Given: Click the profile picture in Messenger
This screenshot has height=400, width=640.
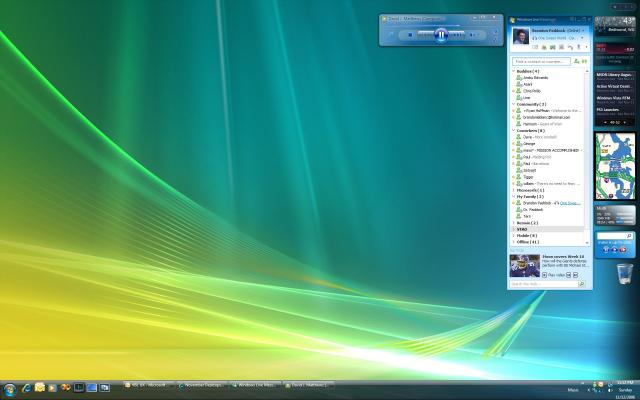Looking at the screenshot, I should point(520,36).
